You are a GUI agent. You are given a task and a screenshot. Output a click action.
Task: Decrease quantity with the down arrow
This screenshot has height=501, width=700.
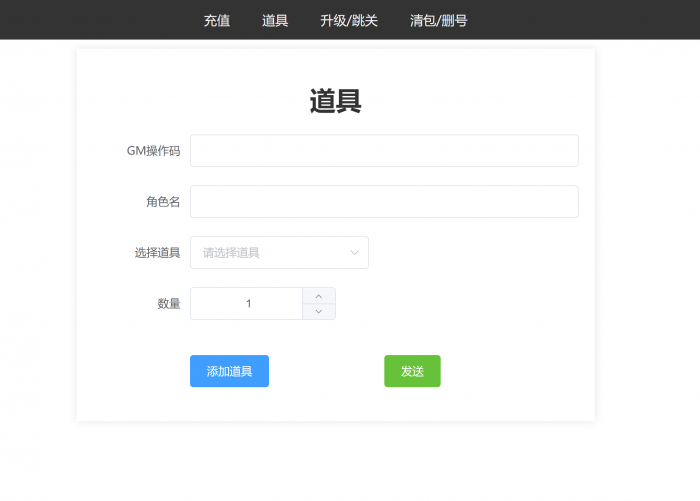click(318, 312)
